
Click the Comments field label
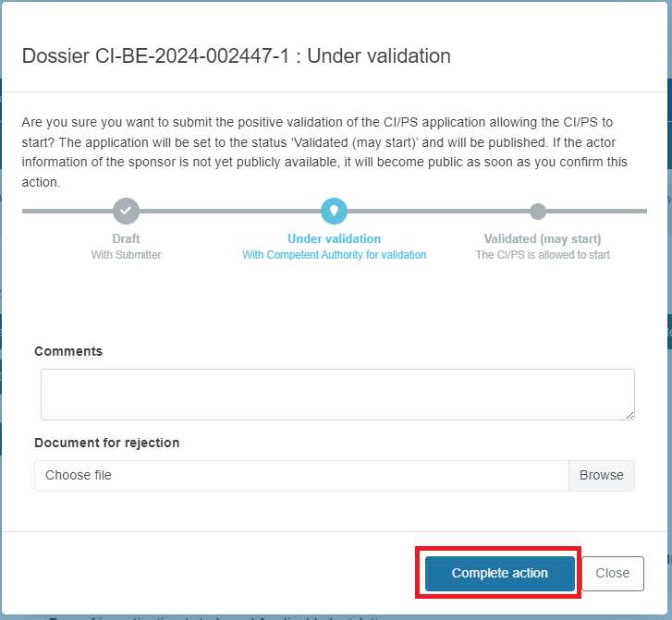(x=68, y=351)
